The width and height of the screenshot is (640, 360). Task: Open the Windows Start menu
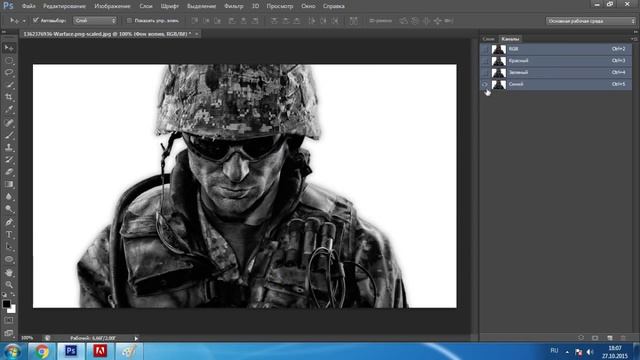pos(12,351)
